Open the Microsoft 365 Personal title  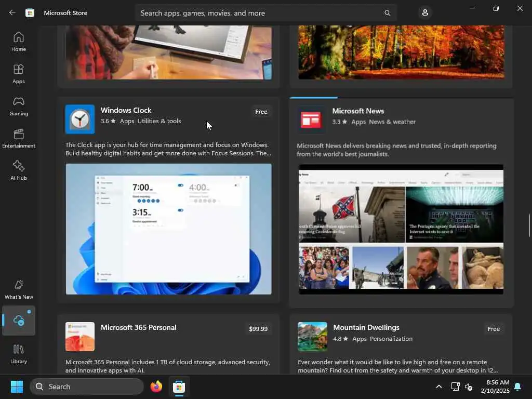pyautogui.click(x=138, y=327)
